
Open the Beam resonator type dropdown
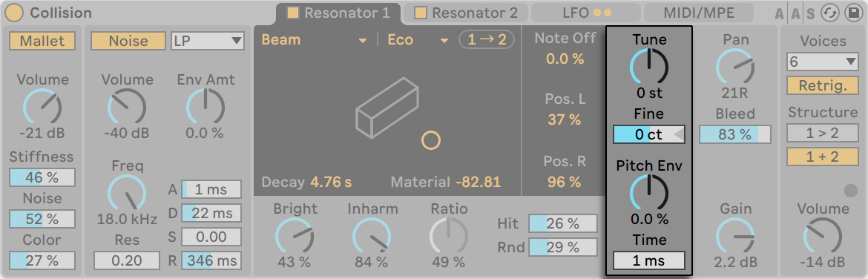[x=314, y=40]
